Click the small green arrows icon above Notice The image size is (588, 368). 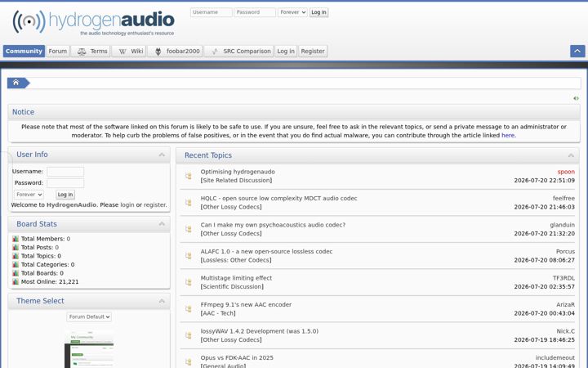(576, 98)
